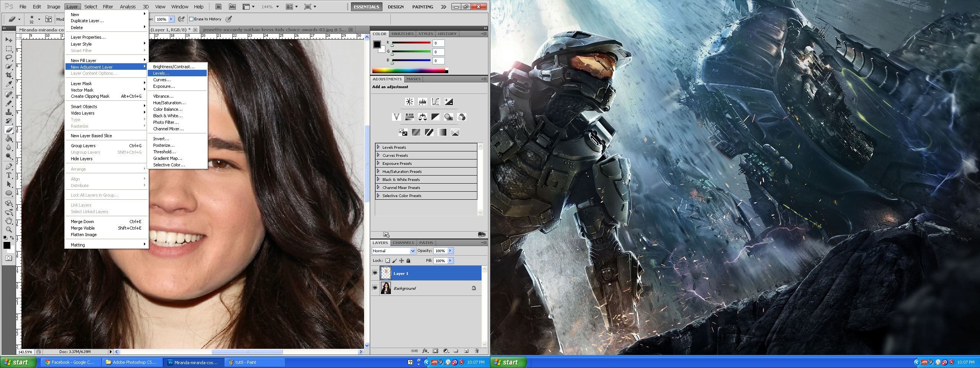Click Add layer mask icon in Layers panel
The width and height of the screenshot is (980, 368).
(x=435, y=351)
